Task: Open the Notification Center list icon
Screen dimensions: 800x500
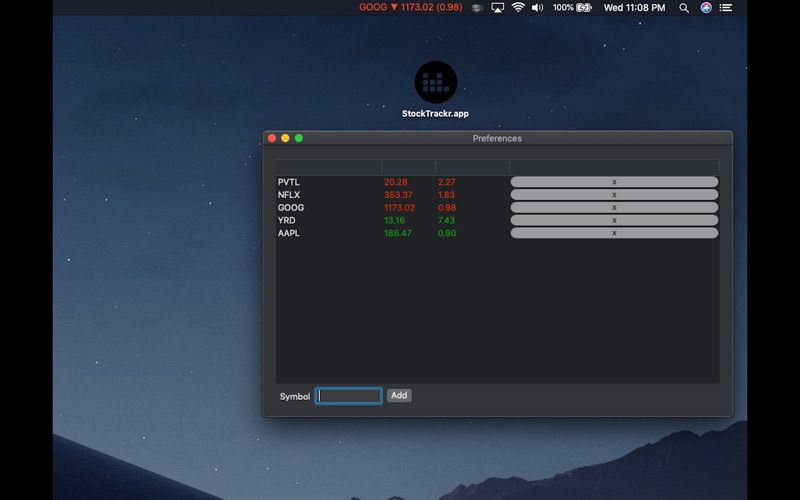Action: point(726,8)
